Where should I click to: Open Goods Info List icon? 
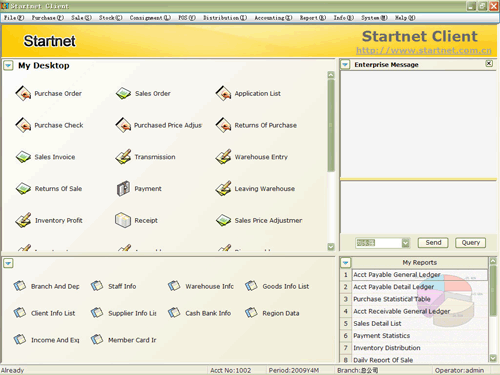click(x=251, y=286)
